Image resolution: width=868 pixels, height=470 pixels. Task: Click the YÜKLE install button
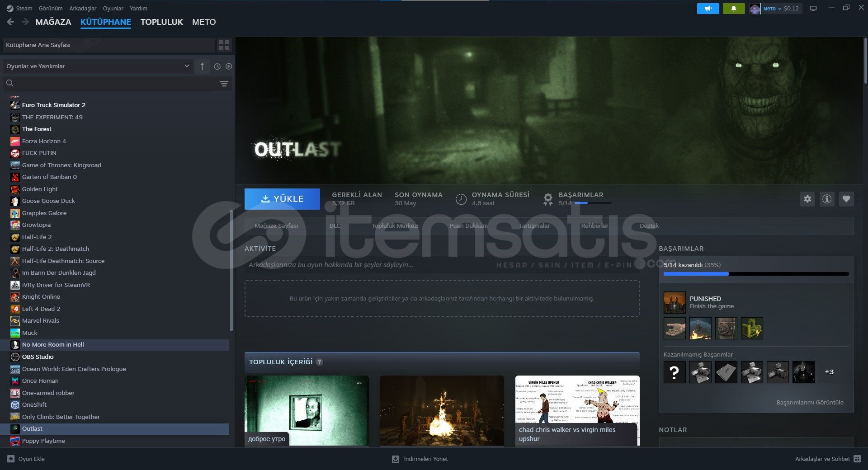tap(282, 199)
